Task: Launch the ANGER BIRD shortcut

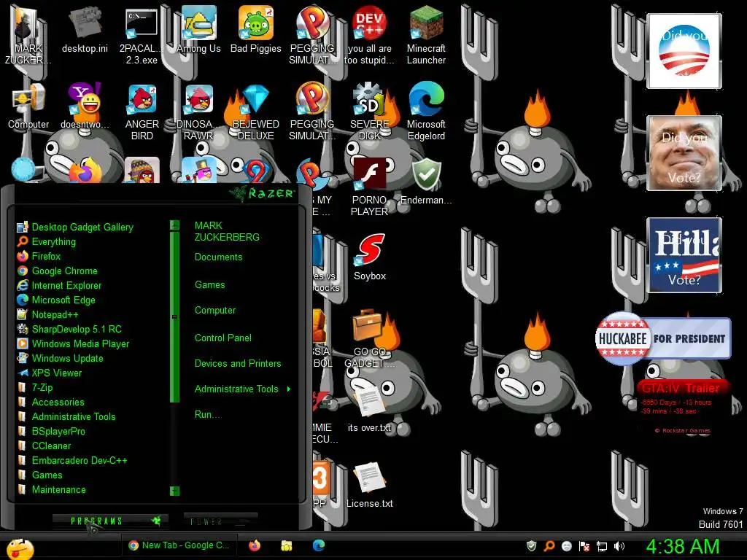Action: pos(142,112)
